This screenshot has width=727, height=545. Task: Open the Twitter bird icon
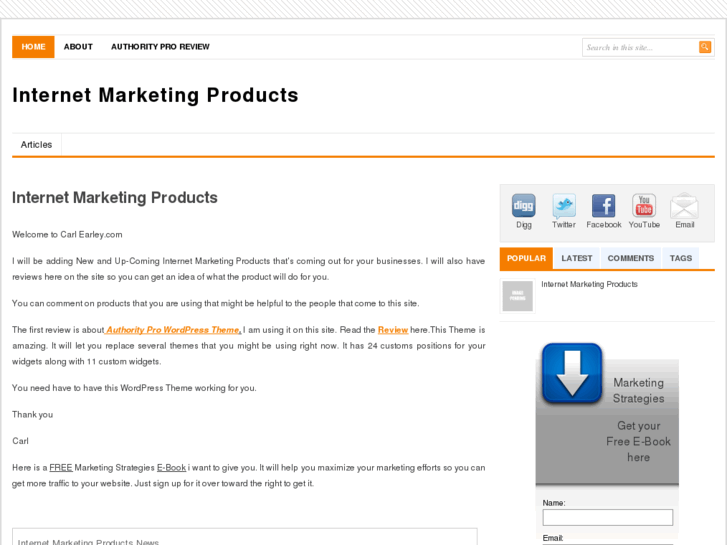point(564,206)
